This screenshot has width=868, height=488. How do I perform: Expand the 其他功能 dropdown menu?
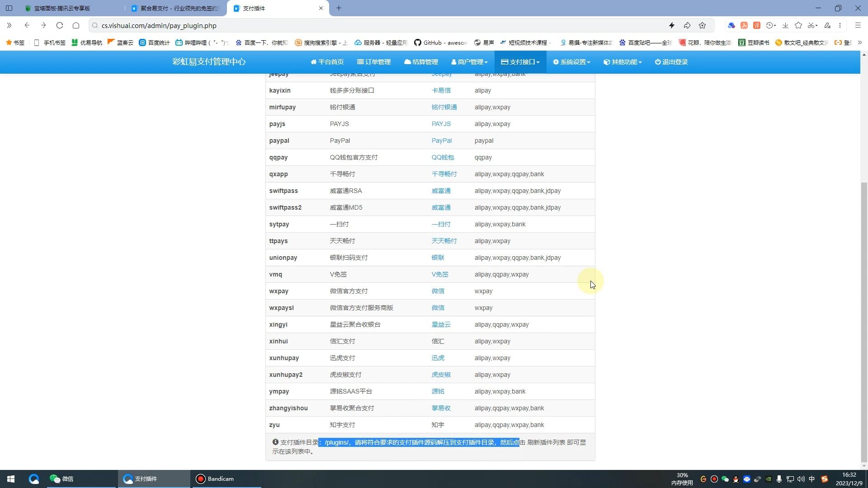pyautogui.click(x=623, y=62)
